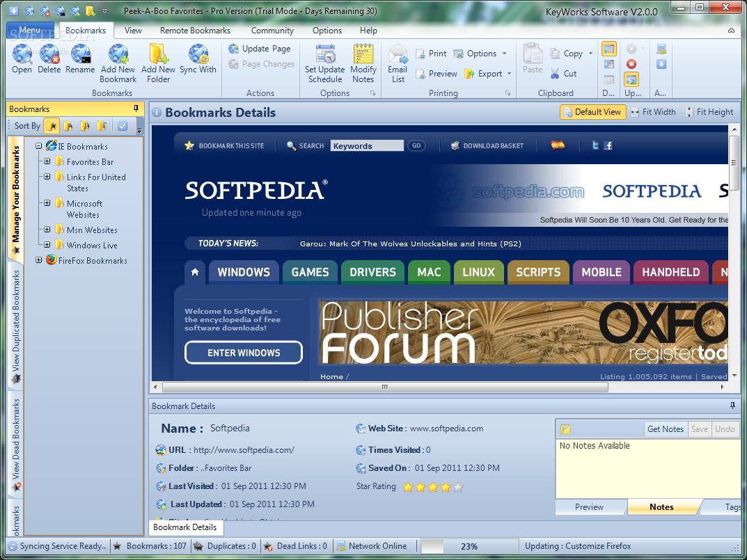Image resolution: width=747 pixels, height=560 pixels.
Task: Click the Facebook icon on the Softpedia page
Action: click(x=608, y=145)
